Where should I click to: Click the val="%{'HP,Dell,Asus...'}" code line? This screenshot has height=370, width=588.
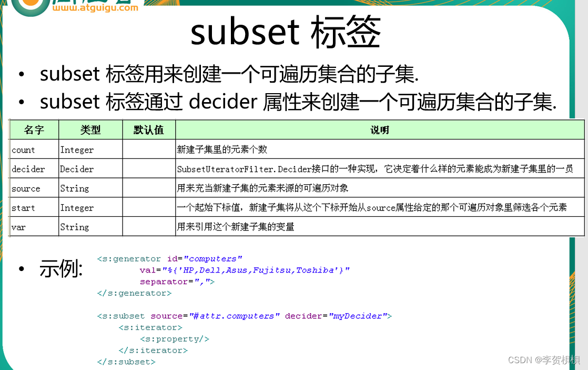click(x=245, y=270)
